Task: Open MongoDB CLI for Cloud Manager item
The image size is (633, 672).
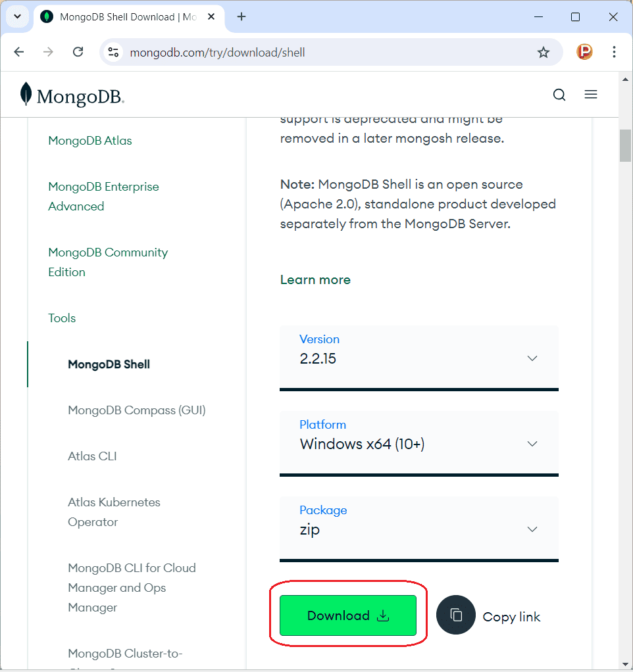Action: (x=132, y=588)
